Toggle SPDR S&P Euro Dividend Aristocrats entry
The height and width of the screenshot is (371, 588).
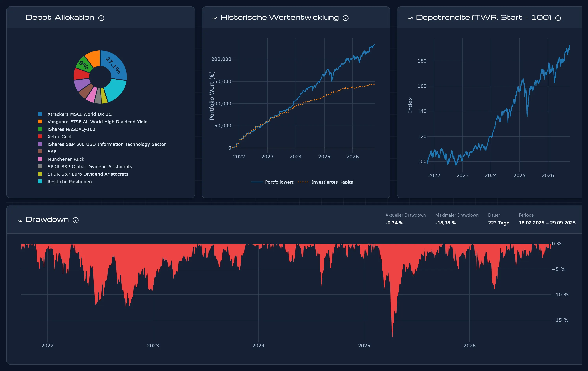pos(83,174)
